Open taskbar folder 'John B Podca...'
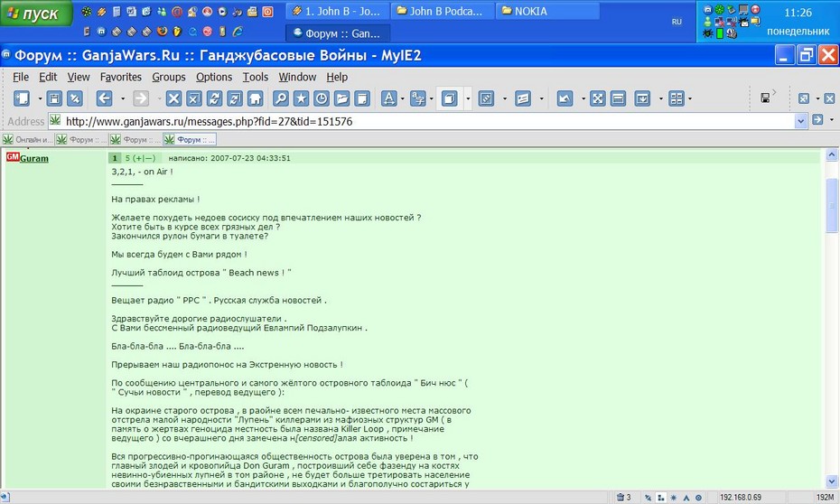The height and width of the screenshot is (504, 840). pos(443,11)
